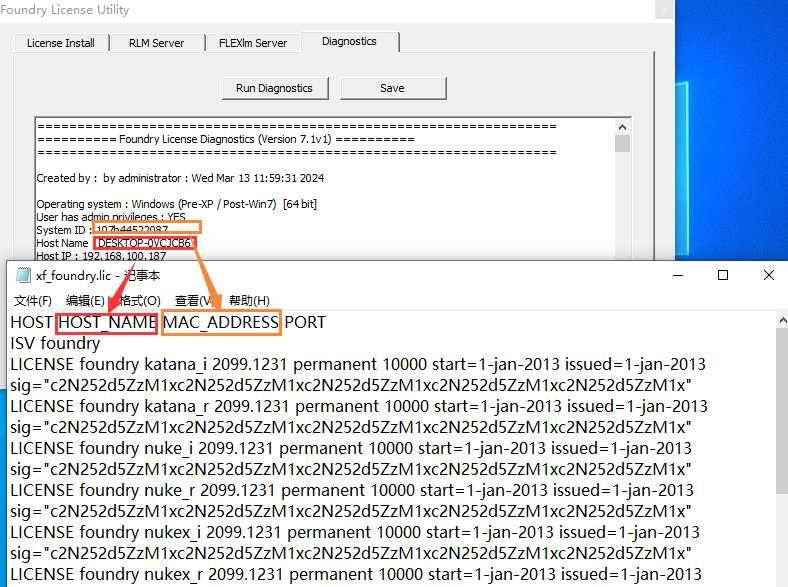Go to the Diagnostics tab

pyautogui.click(x=349, y=41)
